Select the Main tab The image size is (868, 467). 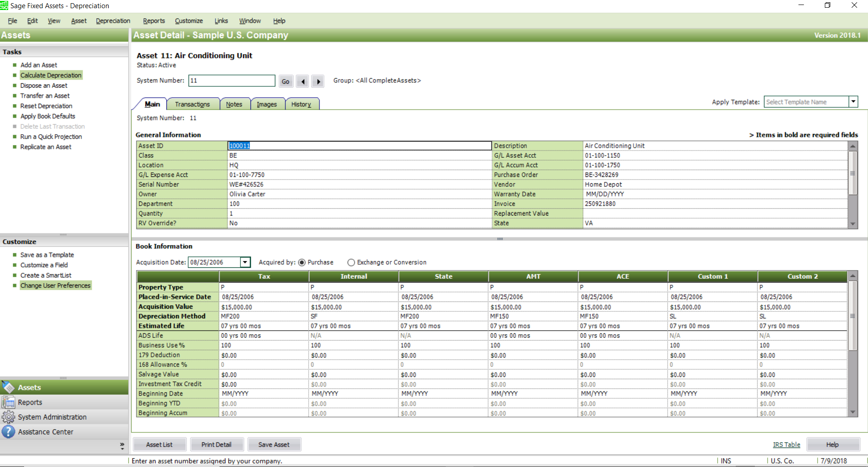point(152,104)
